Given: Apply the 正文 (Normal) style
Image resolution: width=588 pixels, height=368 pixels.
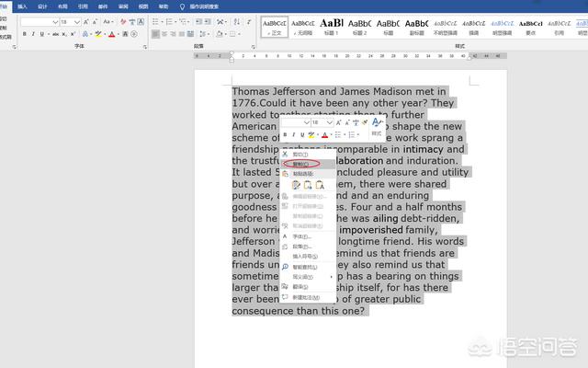Looking at the screenshot, I should click(x=274, y=26).
